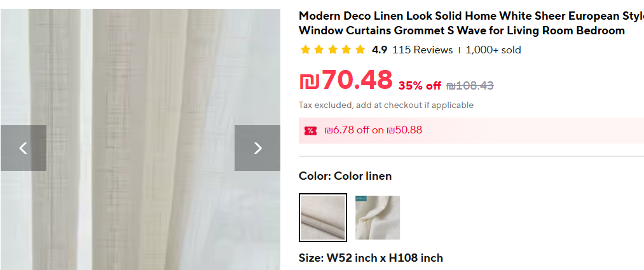Click the Color: Color linen label

(x=345, y=176)
